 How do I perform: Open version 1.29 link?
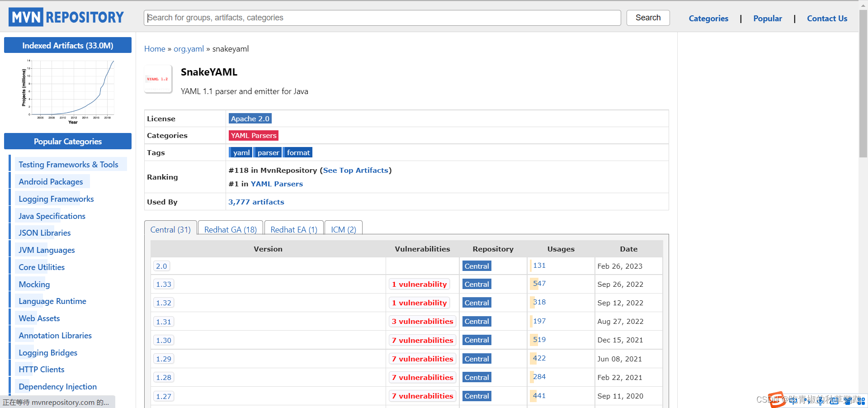point(164,359)
